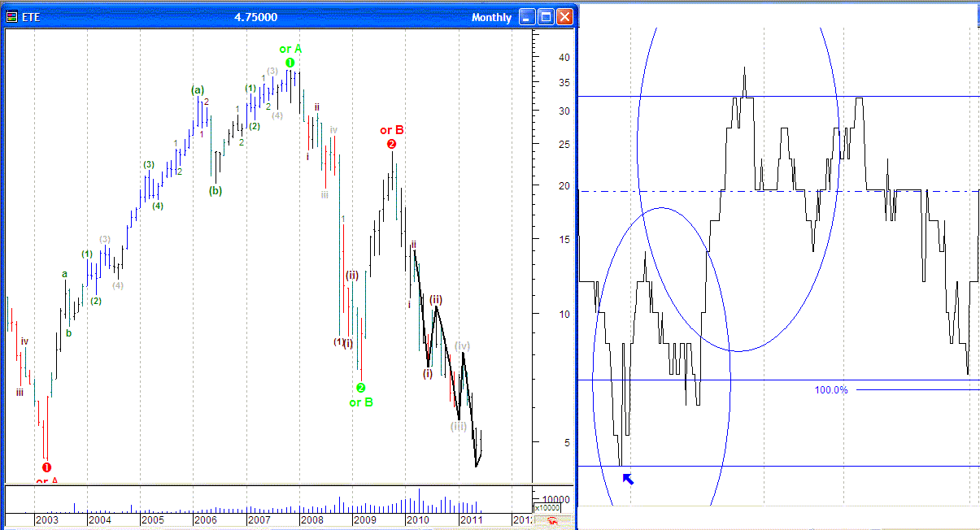980x530 pixels.
Task: Select the green (a) wave label near 2006
Action: [198, 89]
